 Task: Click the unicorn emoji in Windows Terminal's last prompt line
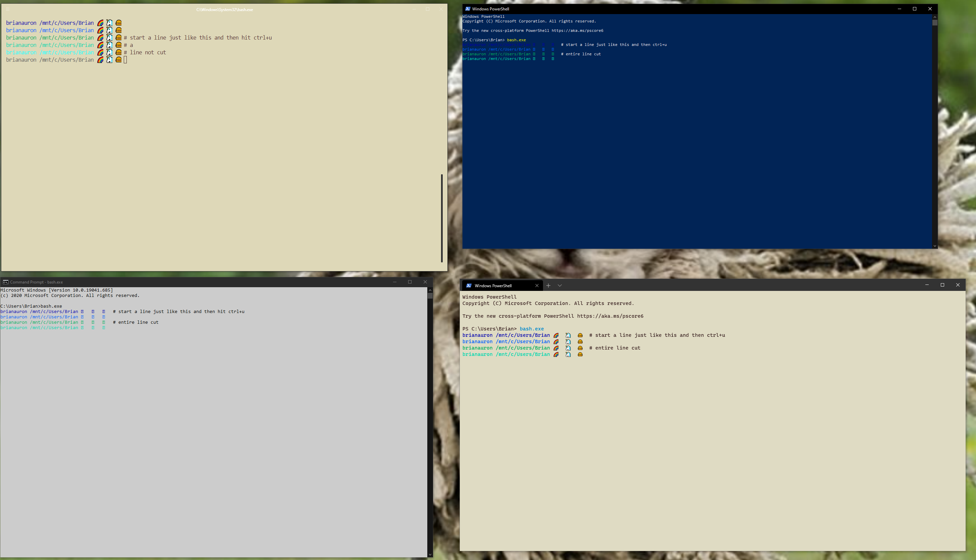pyautogui.click(x=568, y=354)
